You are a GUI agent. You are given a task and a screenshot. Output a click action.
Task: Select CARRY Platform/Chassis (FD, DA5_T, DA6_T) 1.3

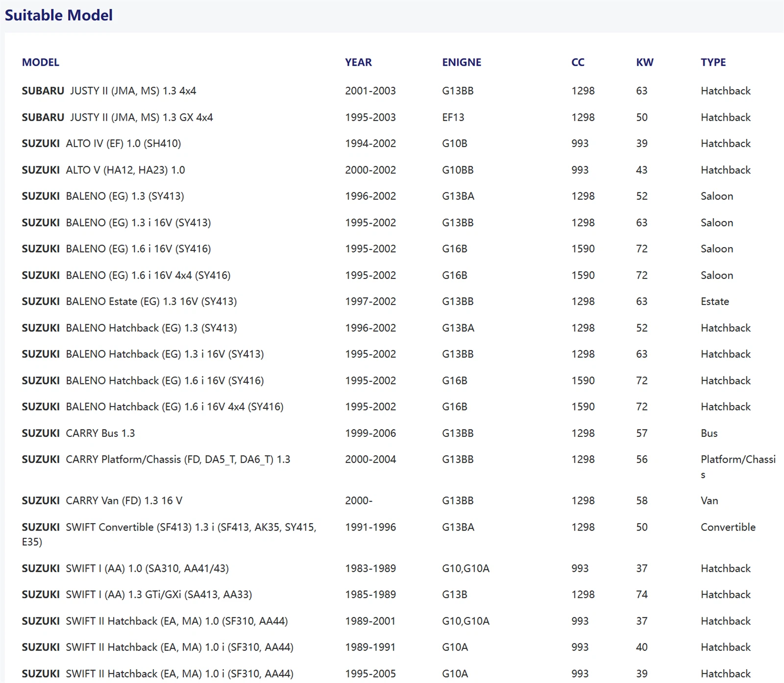156,459
